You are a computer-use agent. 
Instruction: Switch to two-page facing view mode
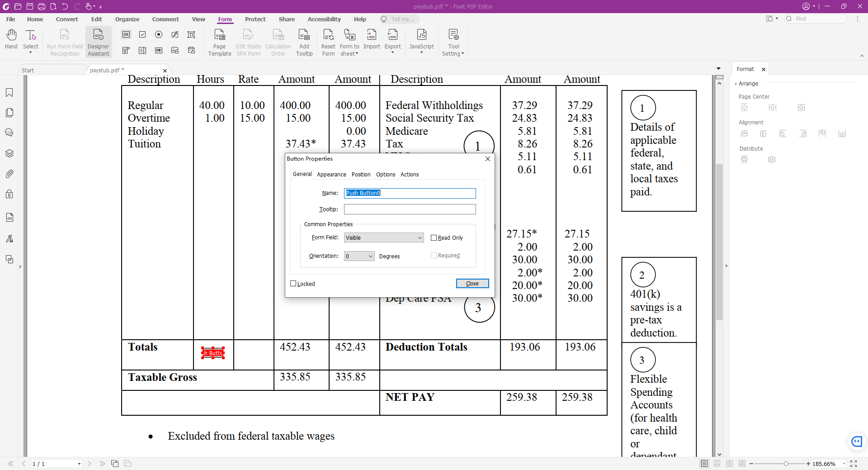pyautogui.click(x=729, y=464)
